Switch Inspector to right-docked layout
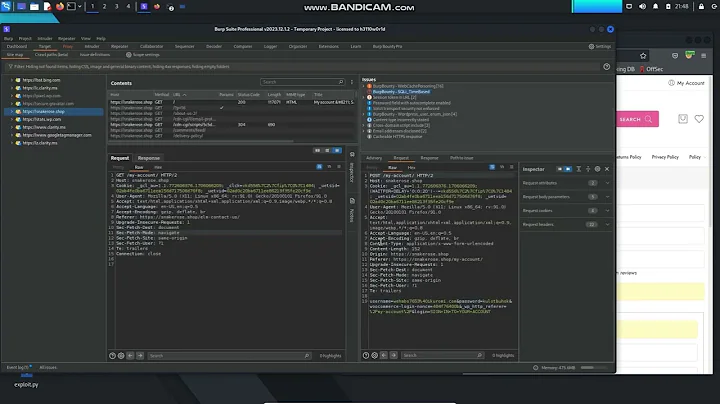The height and width of the screenshot is (404, 720). tap(568, 169)
